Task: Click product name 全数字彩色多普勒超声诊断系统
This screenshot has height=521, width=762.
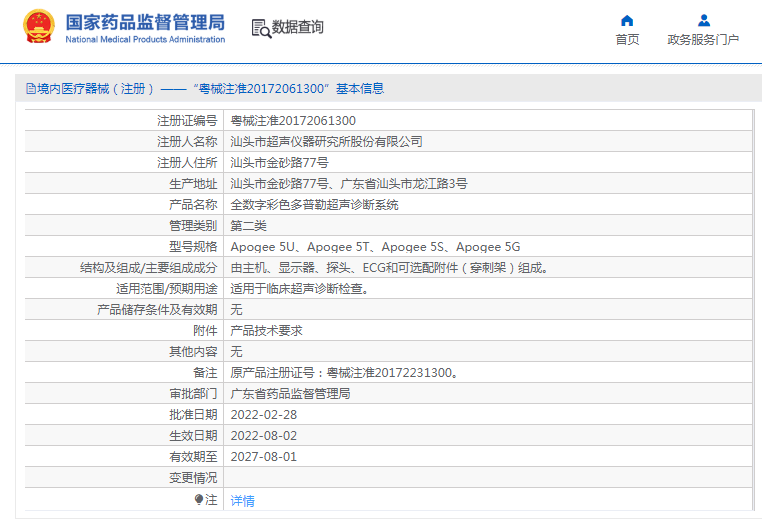Action: coord(314,205)
